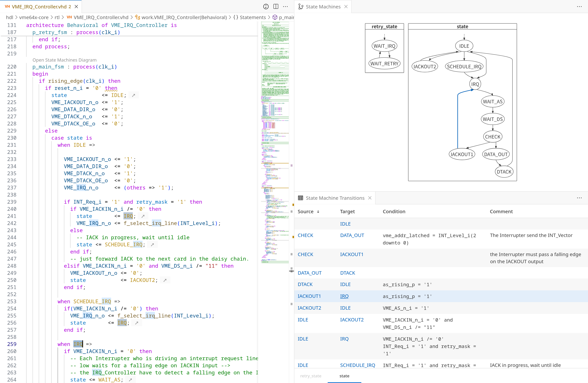Click the table icon on Transitions tab

click(x=300, y=198)
